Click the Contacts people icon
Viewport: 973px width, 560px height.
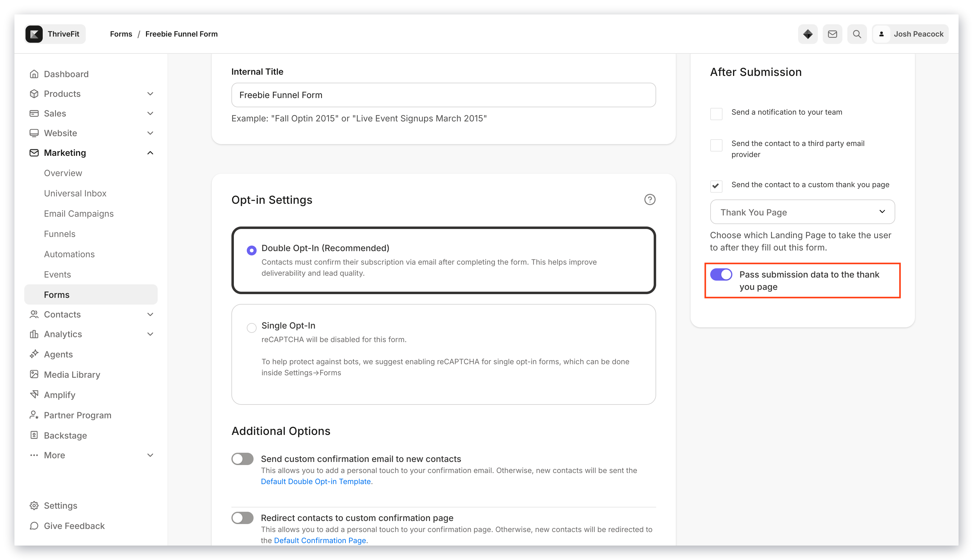click(x=34, y=314)
